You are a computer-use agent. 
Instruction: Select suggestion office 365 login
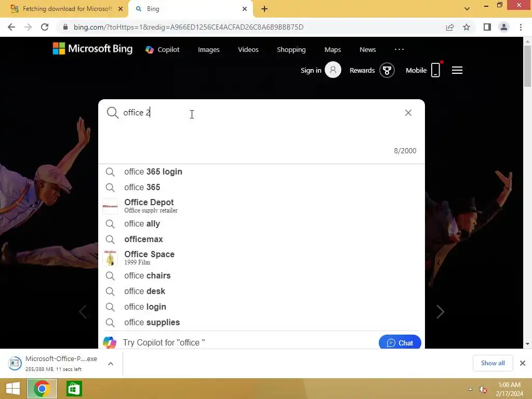(261, 171)
